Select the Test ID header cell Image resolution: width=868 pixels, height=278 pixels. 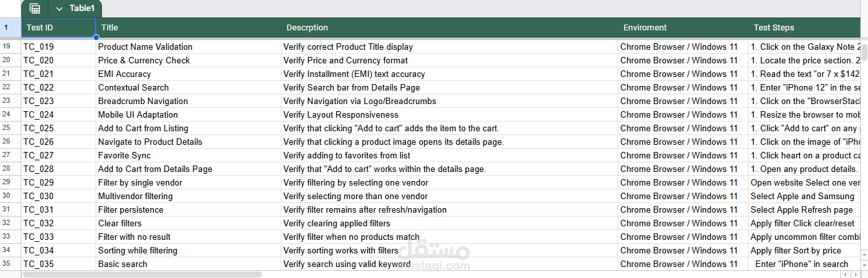(58, 28)
